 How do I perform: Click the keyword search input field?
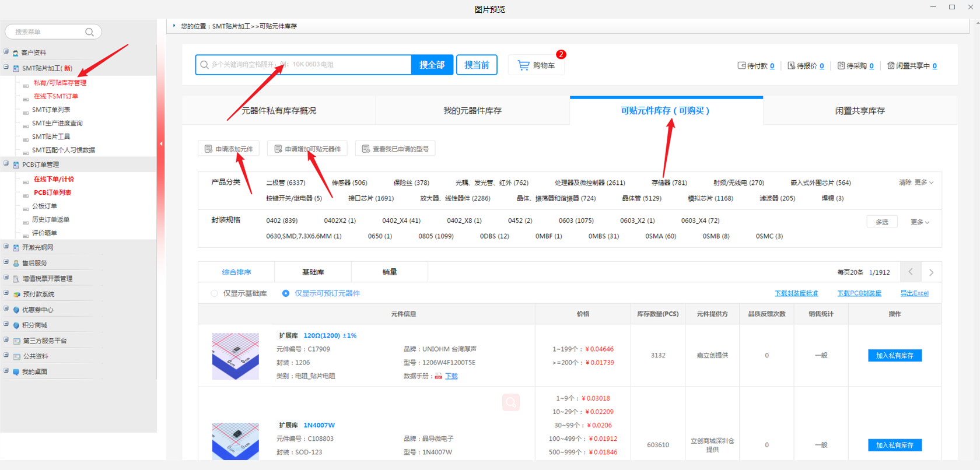303,65
